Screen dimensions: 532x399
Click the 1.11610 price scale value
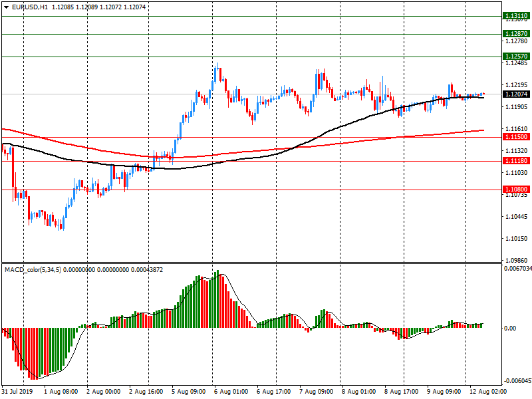517,129
